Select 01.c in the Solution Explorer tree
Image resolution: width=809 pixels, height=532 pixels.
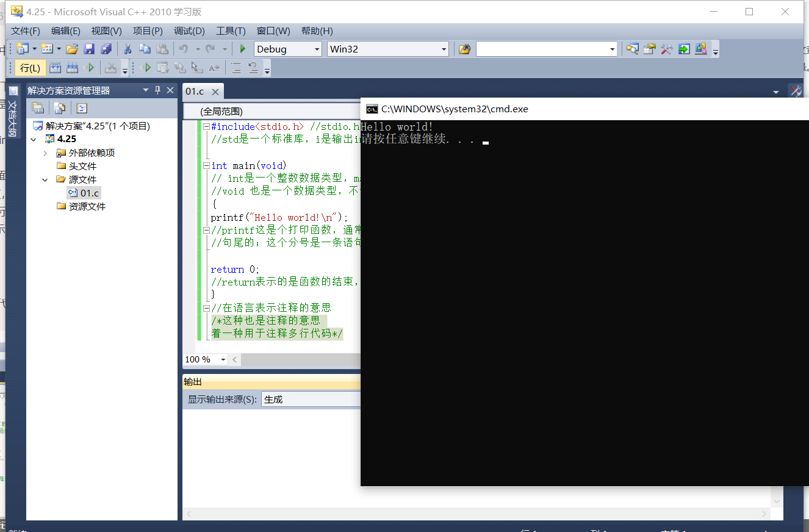click(x=89, y=193)
